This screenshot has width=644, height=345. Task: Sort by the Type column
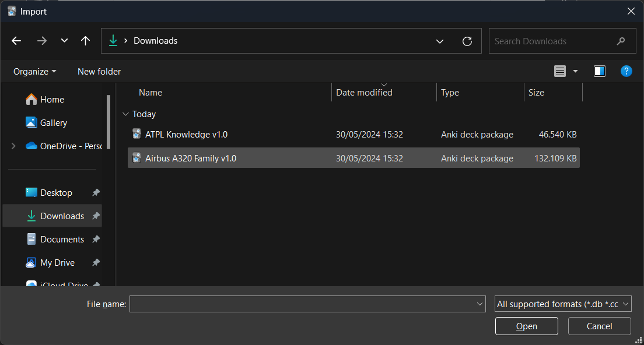tap(450, 93)
